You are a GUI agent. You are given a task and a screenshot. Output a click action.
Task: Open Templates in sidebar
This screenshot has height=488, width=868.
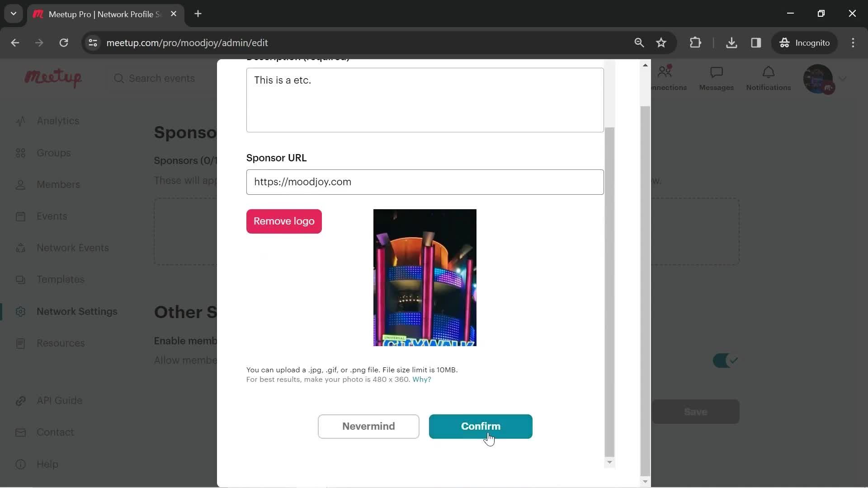tap(61, 279)
